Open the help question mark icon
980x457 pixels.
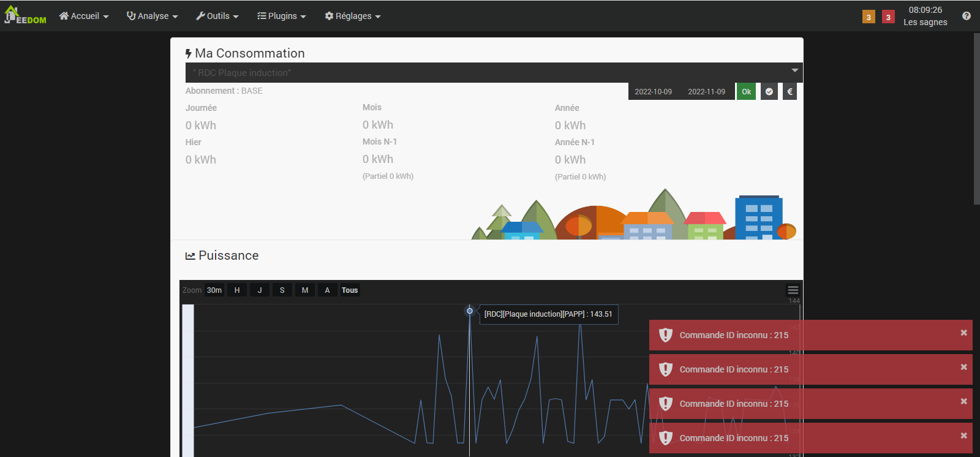point(966,16)
